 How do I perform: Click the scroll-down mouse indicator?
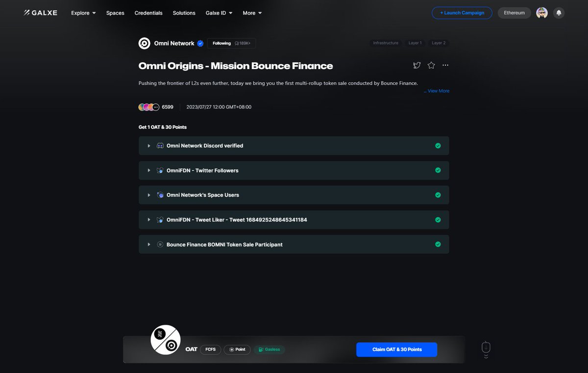[486, 349]
